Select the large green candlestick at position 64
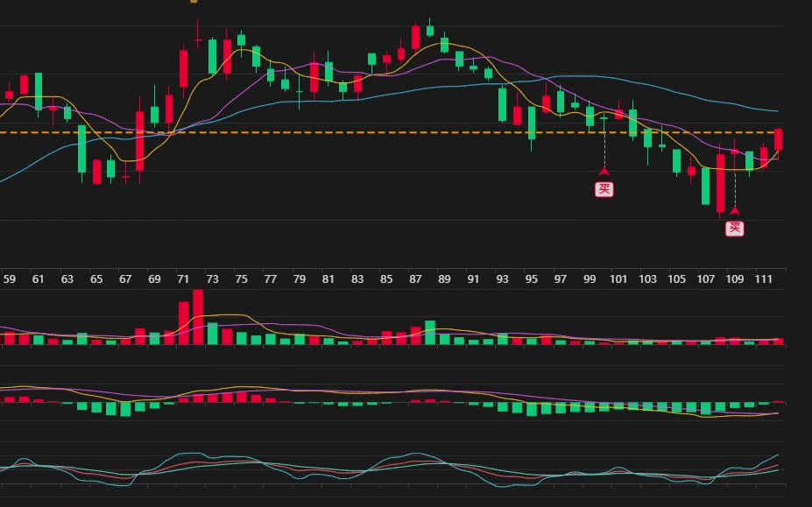812x507 pixels. [82, 149]
